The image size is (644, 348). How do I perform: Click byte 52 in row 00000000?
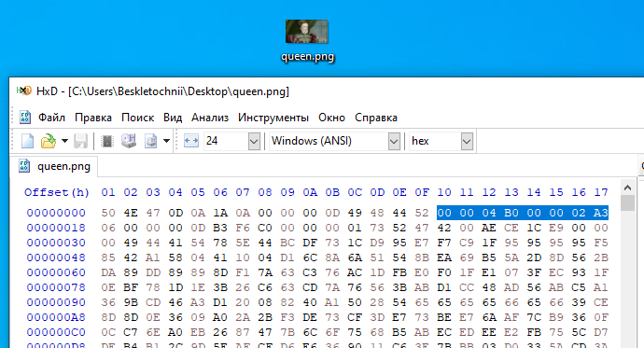pos(422,213)
